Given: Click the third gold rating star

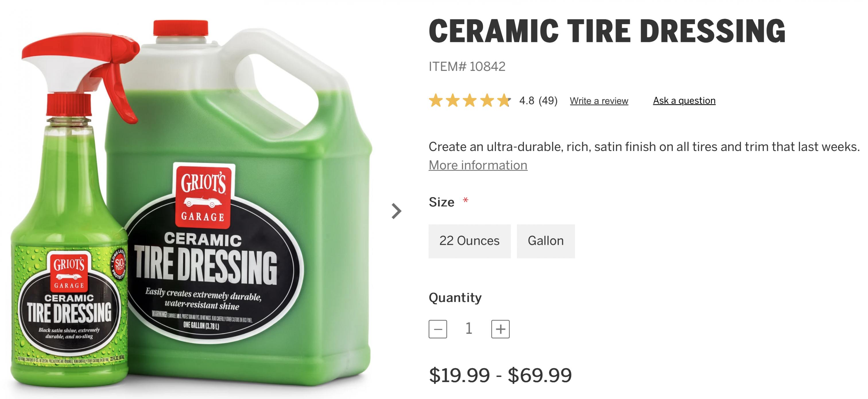Looking at the screenshot, I should (x=470, y=100).
